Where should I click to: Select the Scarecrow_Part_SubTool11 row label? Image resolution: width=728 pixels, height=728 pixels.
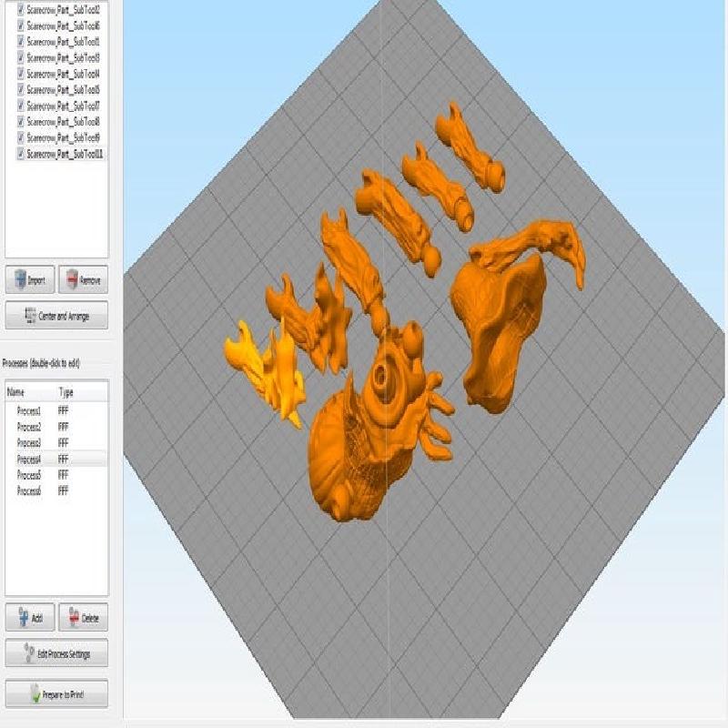pyautogui.click(x=65, y=154)
